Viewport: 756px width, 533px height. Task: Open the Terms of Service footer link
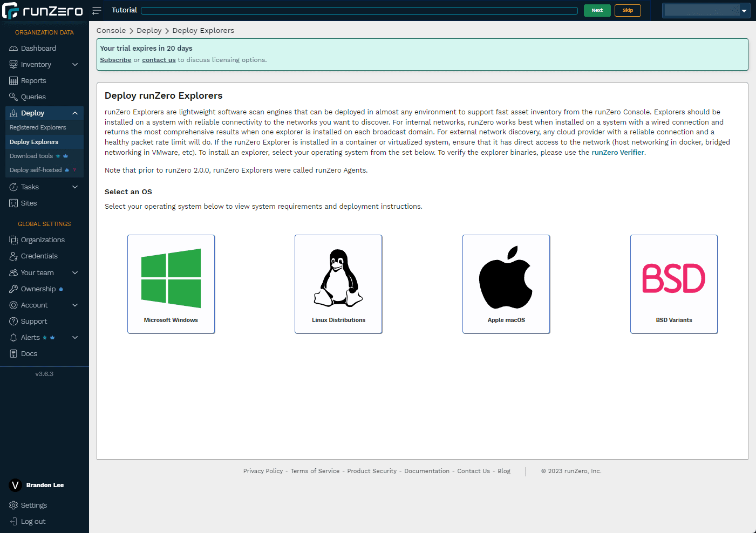point(315,471)
